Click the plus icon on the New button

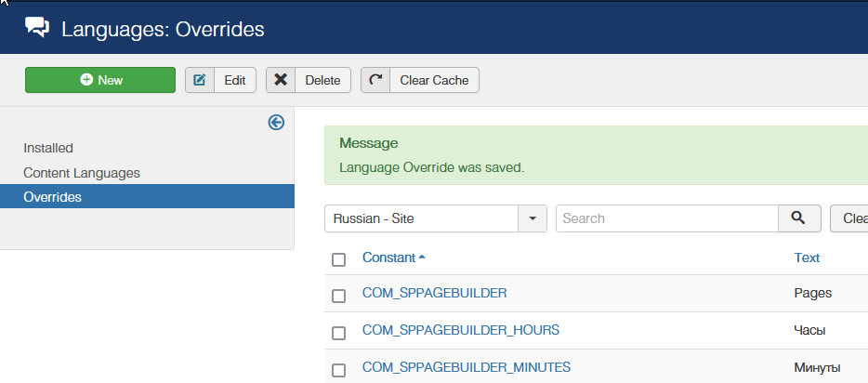(x=85, y=80)
